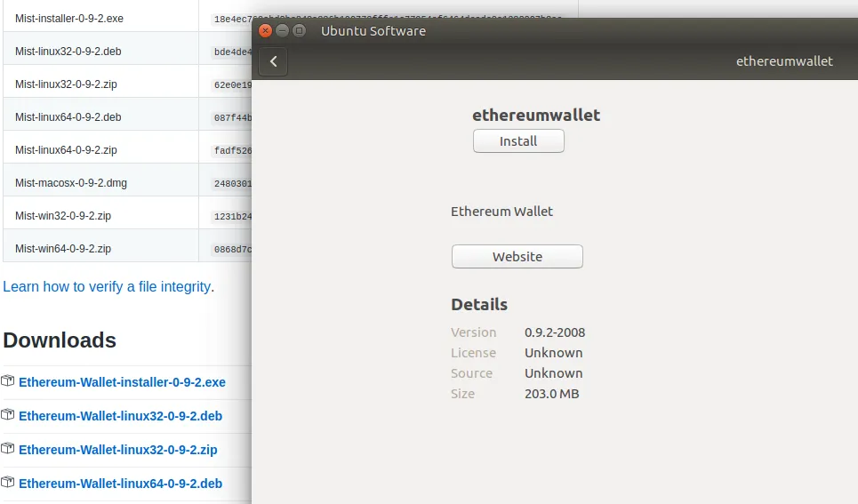858x504 pixels.
Task: Click package icon beside Ethereum-Wallet-linux32 deb
Action: tap(8, 415)
